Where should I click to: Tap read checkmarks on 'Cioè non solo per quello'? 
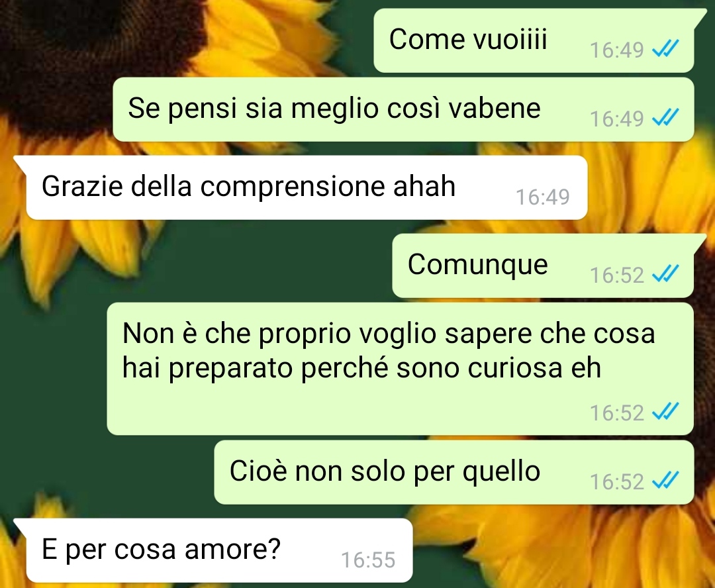coord(666,480)
